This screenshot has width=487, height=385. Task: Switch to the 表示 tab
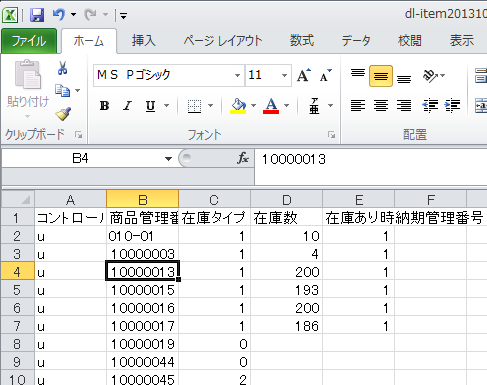pyautogui.click(x=462, y=41)
